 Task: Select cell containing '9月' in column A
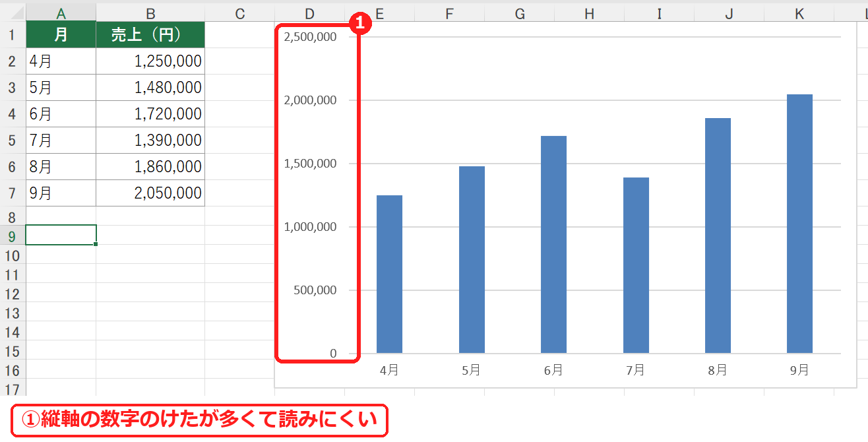(x=61, y=193)
